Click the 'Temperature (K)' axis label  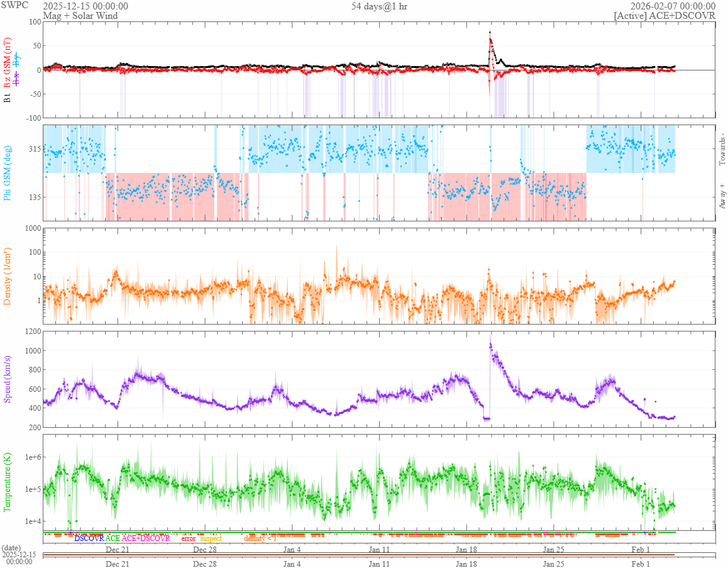point(7,482)
